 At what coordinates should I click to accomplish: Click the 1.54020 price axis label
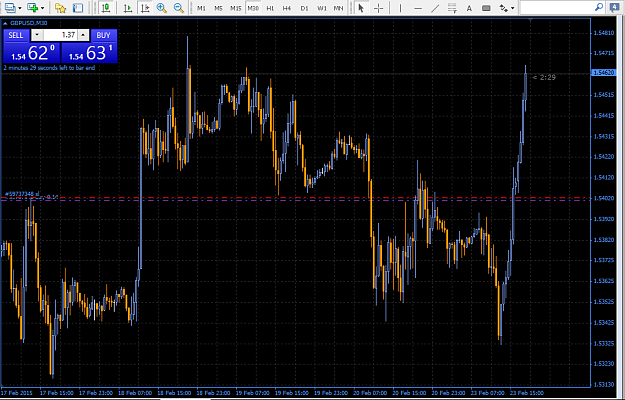[603, 198]
